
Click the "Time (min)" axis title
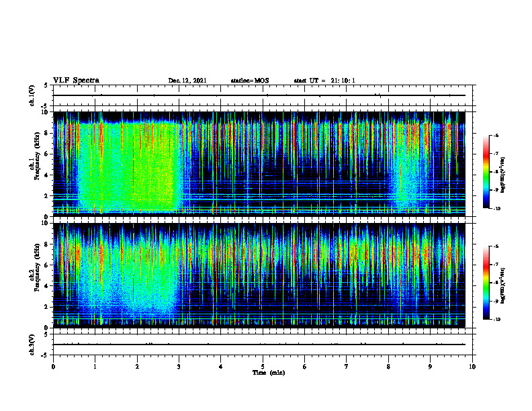(269, 373)
